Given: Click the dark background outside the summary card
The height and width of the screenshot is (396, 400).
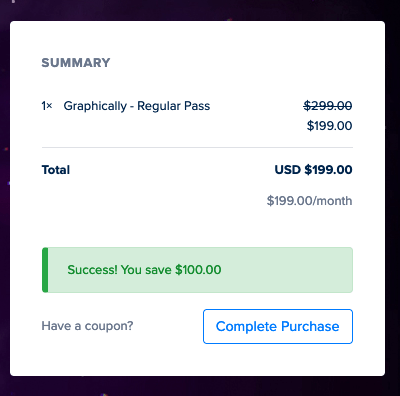Looking at the screenshot, I should pos(200,387).
